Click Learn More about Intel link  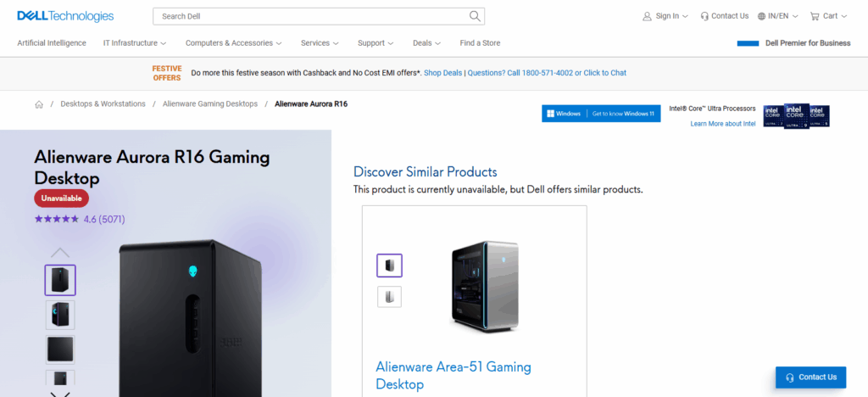(x=722, y=124)
